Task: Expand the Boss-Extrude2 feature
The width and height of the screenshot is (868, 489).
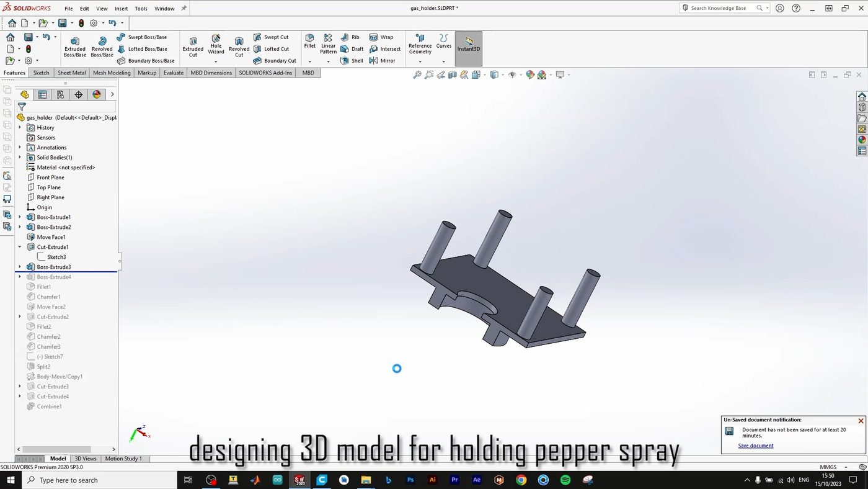Action: (20, 227)
